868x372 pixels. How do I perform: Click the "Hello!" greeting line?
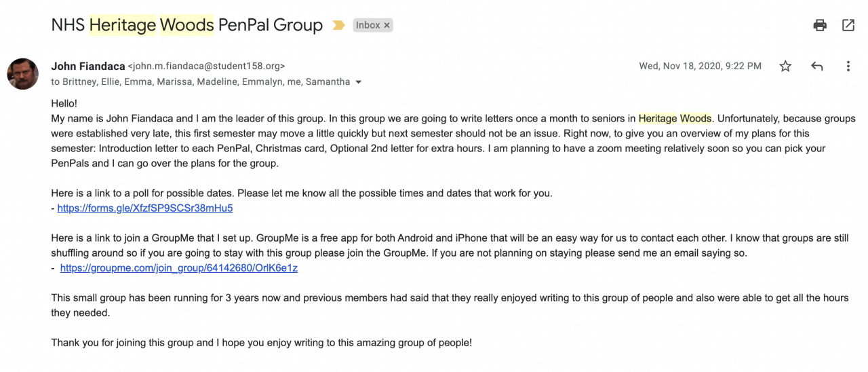coord(64,104)
